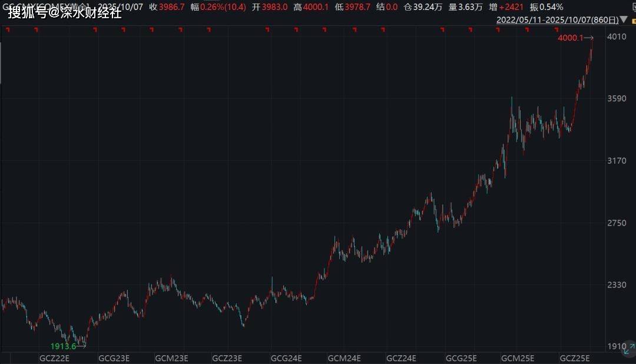Viewport: 636px width, 364px height.
Task: Select the GCM25E contract label
Action: [517, 358]
